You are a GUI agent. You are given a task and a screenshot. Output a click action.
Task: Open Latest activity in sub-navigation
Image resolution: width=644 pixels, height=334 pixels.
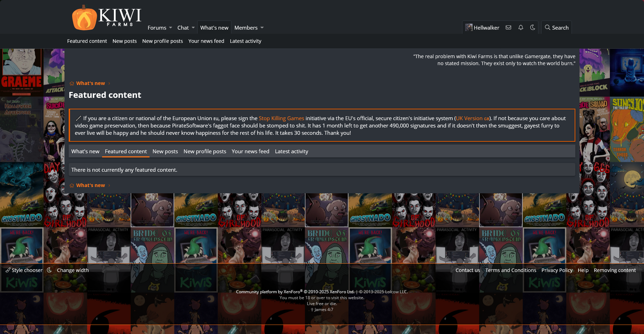245,41
